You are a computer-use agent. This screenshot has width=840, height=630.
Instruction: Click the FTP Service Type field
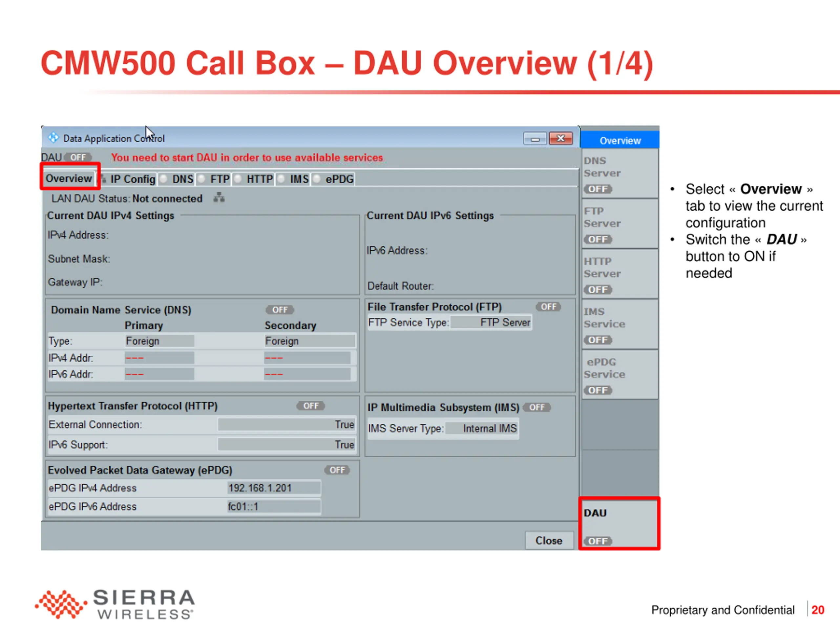coord(491,323)
